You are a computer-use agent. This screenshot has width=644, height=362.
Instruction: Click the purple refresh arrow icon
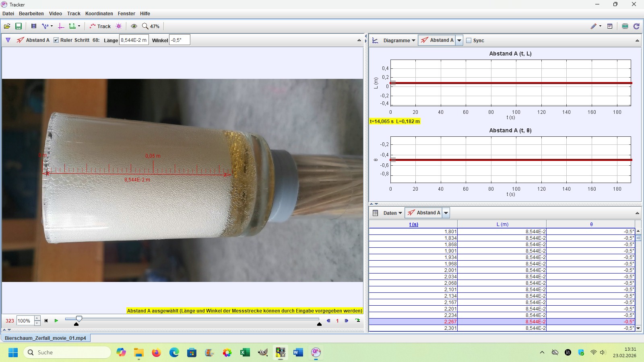click(636, 26)
